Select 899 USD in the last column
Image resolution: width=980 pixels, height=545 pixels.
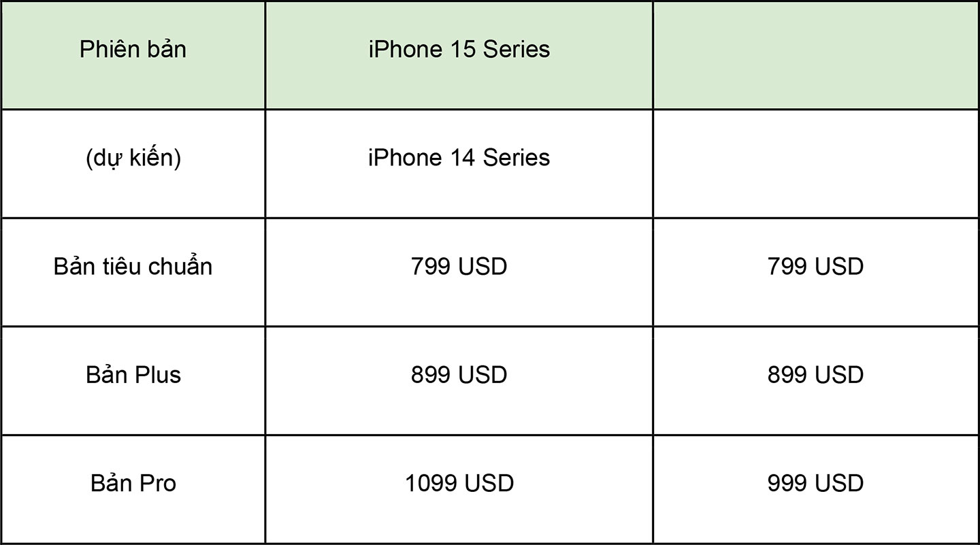(816, 381)
